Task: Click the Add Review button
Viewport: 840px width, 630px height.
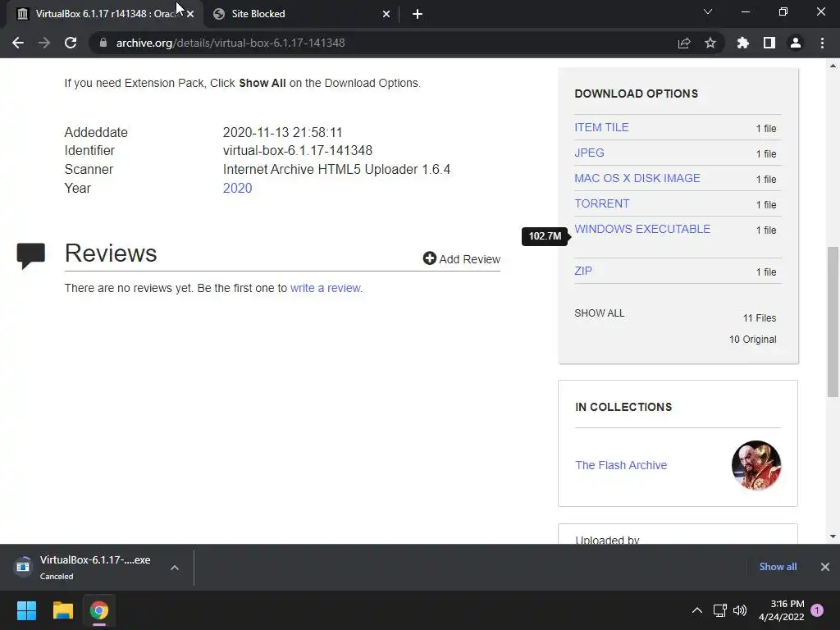Action: 462,258
